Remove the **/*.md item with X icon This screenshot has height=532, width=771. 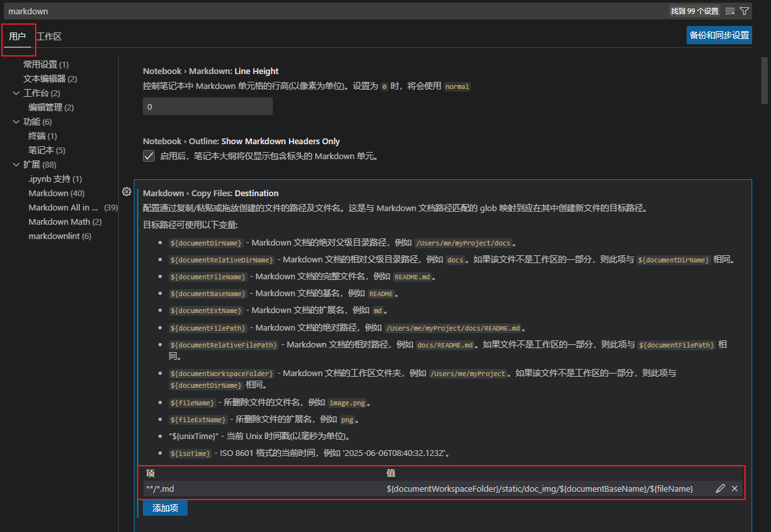point(735,488)
